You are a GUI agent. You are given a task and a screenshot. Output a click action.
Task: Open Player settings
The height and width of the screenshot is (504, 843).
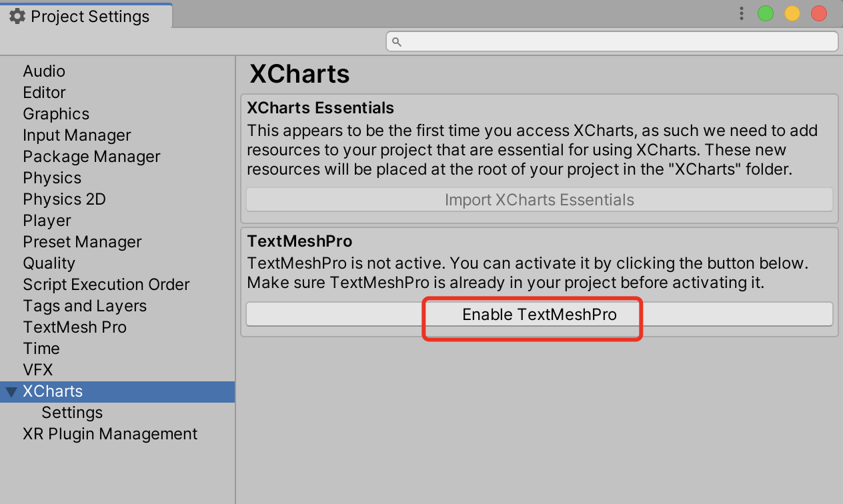[47, 221]
